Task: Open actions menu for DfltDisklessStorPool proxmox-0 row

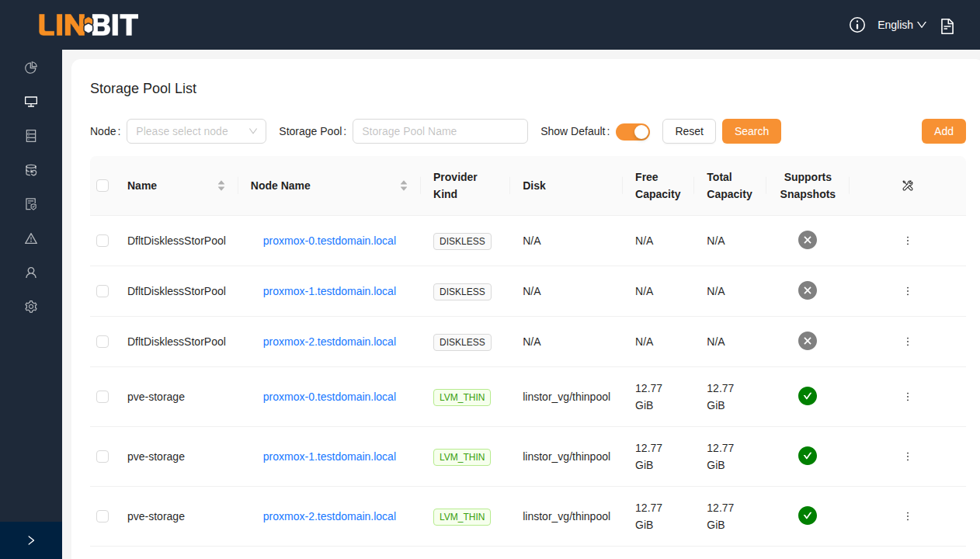Action: click(x=908, y=241)
